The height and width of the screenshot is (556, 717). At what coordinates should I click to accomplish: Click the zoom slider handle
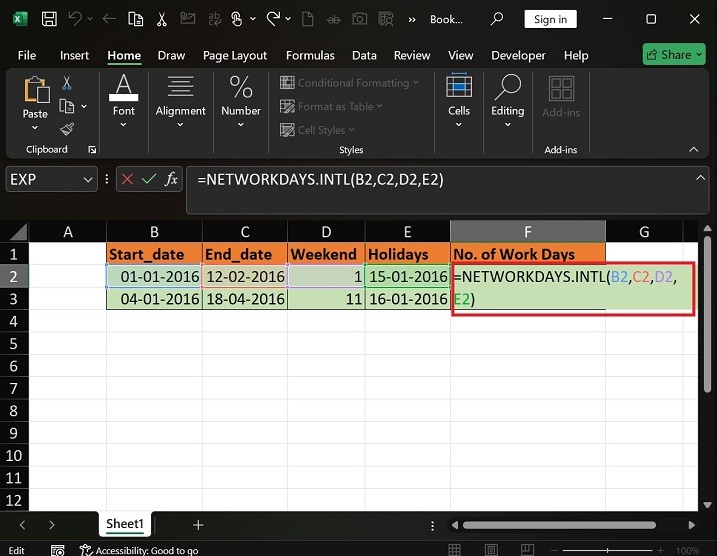click(607, 550)
